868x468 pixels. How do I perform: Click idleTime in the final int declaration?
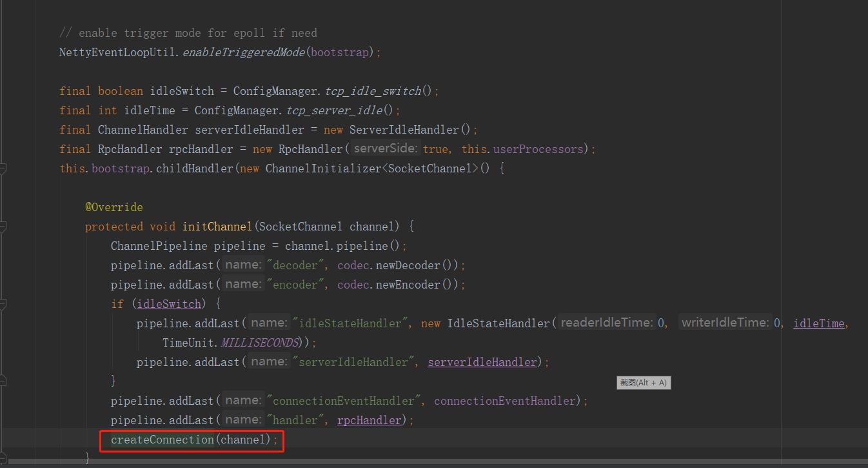tap(150, 110)
